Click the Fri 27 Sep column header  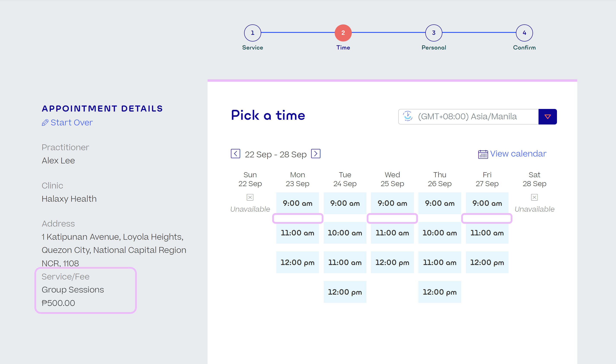click(487, 179)
